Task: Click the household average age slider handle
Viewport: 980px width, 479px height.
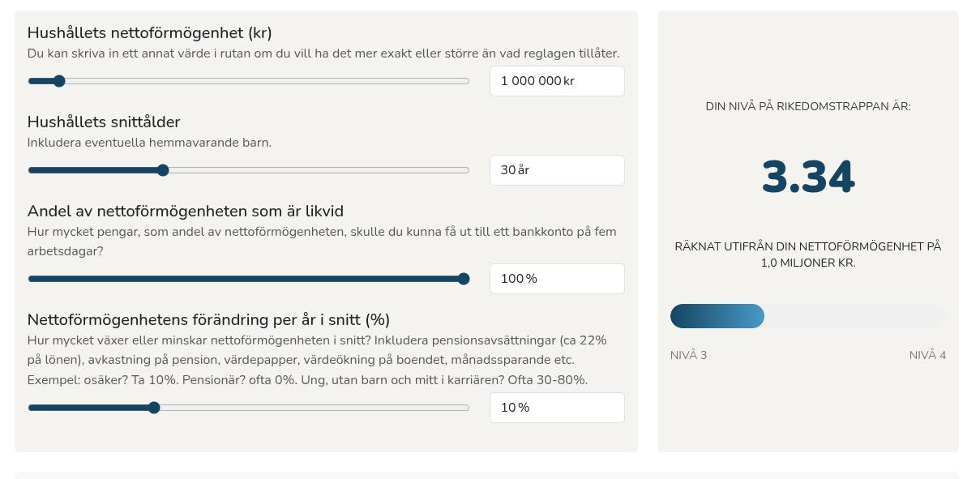Action: [x=163, y=170]
